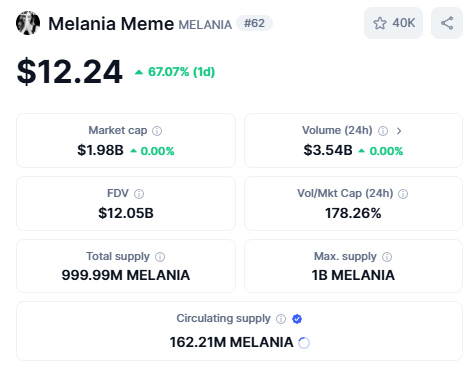The width and height of the screenshot is (465, 368).
Task: Click the Max. supply info icon
Action: [x=387, y=257]
